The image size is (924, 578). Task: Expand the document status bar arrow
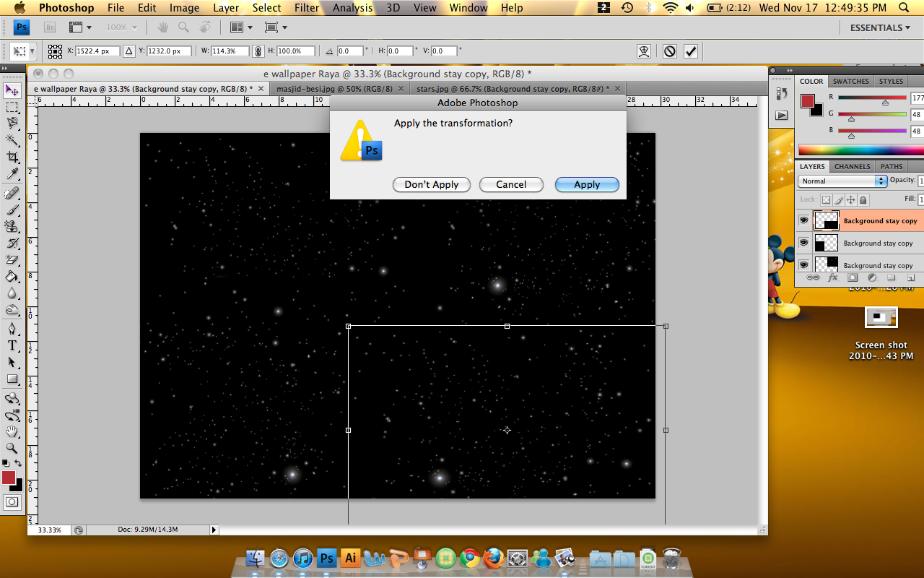tap(214, 530)
